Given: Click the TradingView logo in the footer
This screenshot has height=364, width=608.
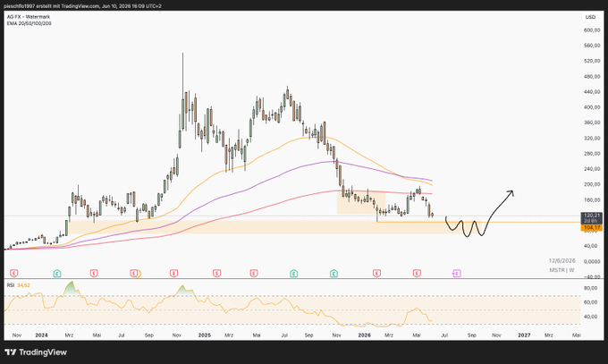Looking at the screenshot, I should pyautogui.click(x=36, y=352).
